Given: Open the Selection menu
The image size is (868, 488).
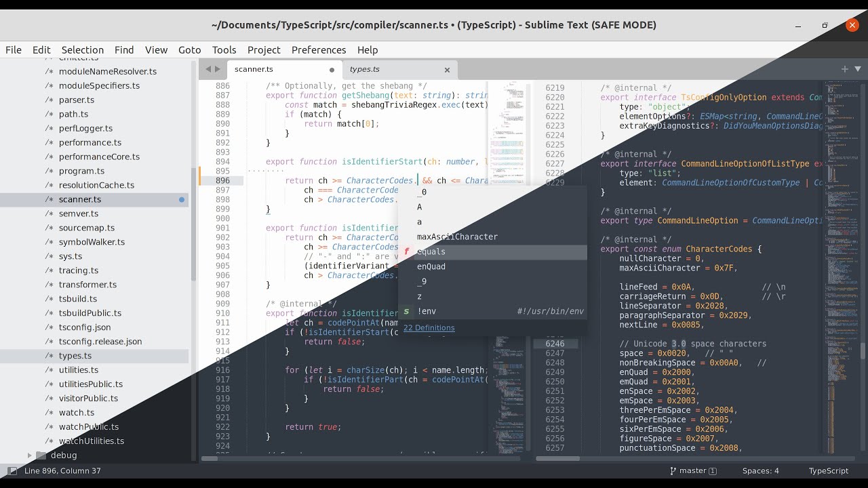Looking at the screenshot, I should pos(83,49).
